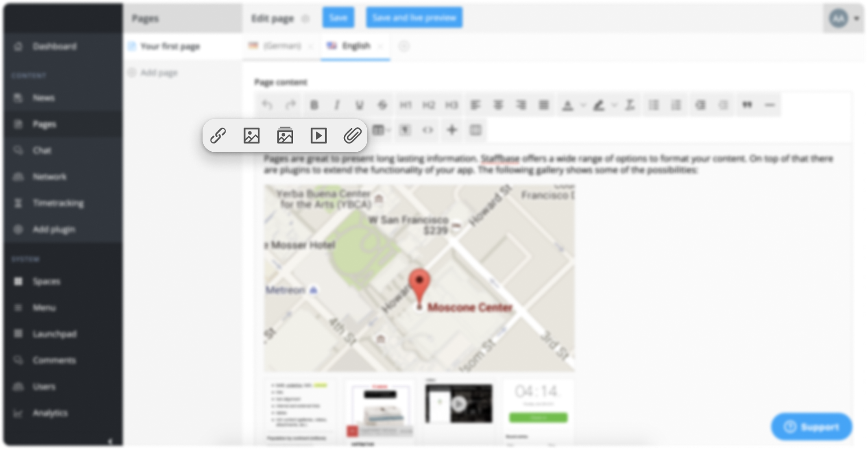Image resolution: width=868 pixels, height=449 pixels.
Task: Insert a link with the chain icon
Action: [x=218, y=135]
